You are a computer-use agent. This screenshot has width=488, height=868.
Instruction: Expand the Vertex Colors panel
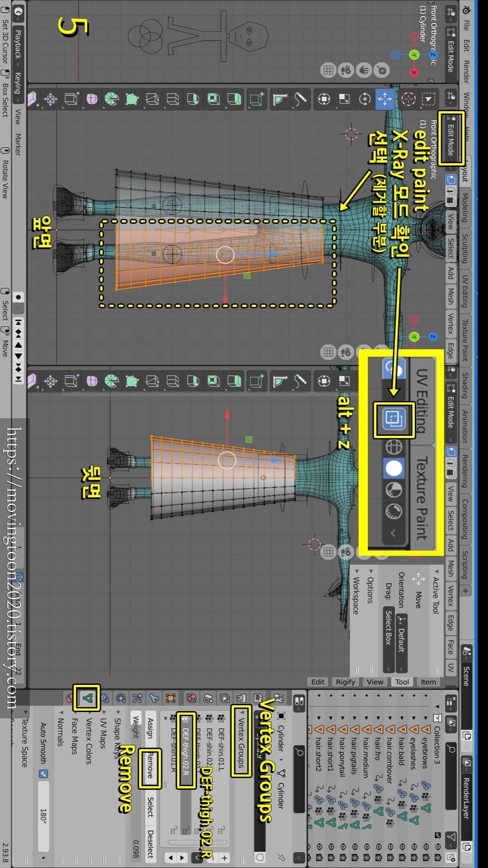coord(89,737)
